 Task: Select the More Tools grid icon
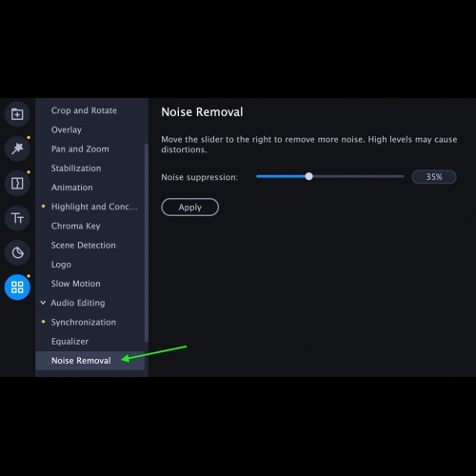[x=17, y=288]
